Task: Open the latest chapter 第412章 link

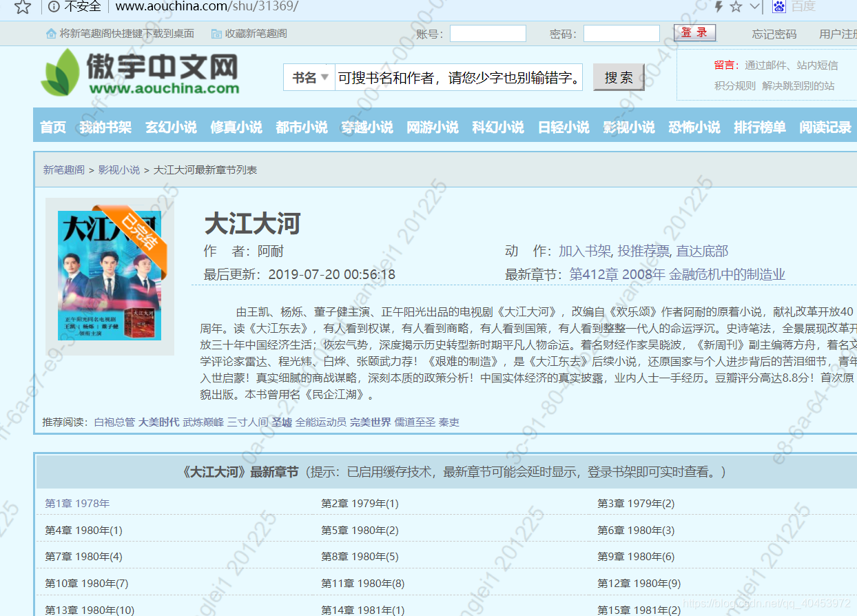Action: pyautogui.click(x=677, y=274)
